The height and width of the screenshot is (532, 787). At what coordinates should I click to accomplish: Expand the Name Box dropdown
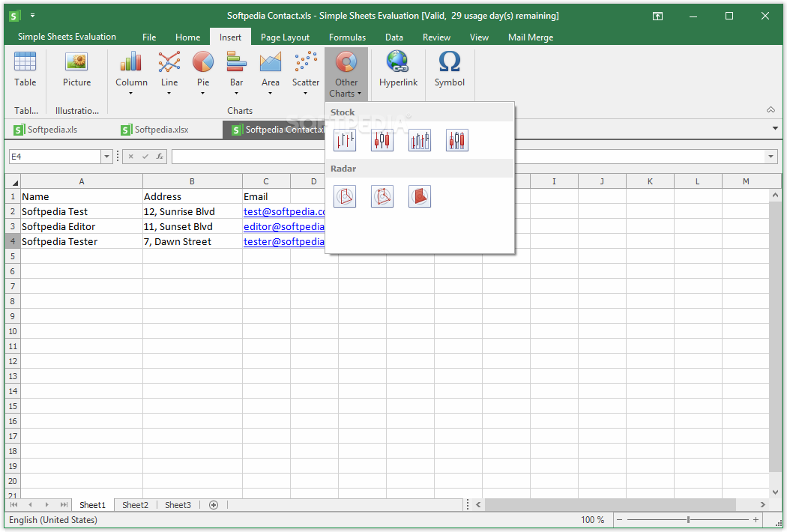[106, 157]
